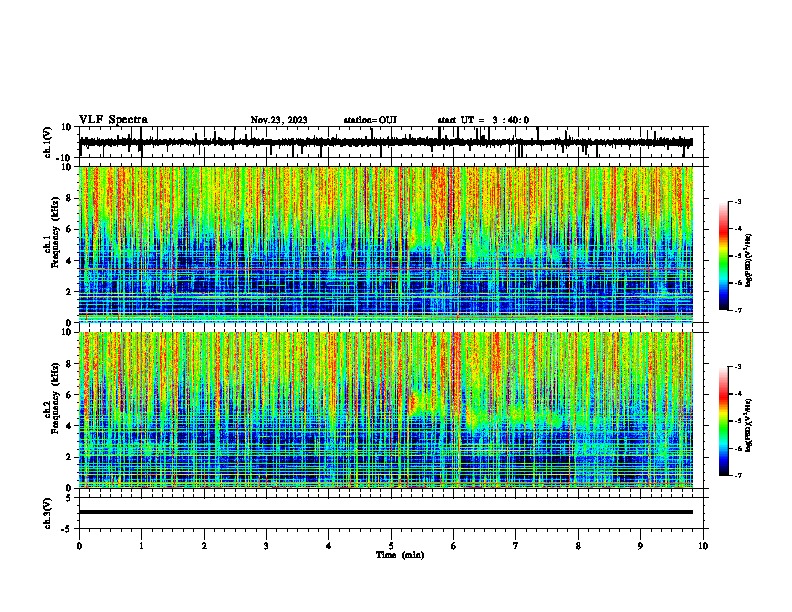This screenshot has width=792, height=612.
Task: Click the "2" kHz tick on ch.2 axis
Action: [x=69, y=457]
